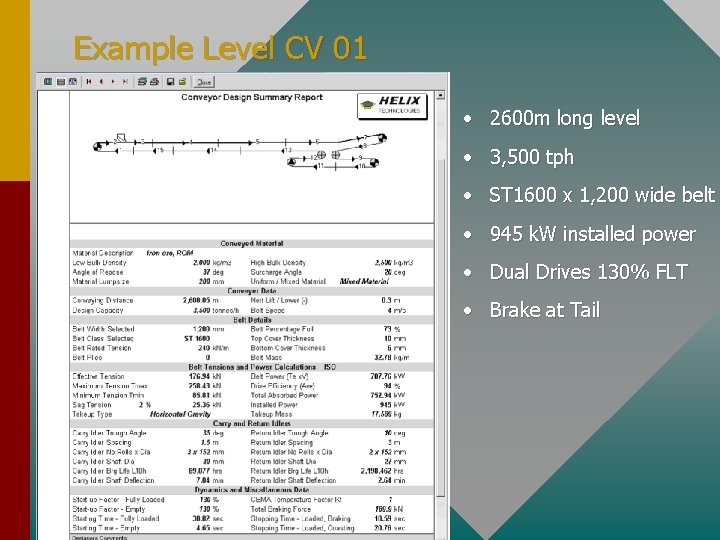Select the Conveyed Material section header
Screen dimensions: 720x540
point(252,243)
